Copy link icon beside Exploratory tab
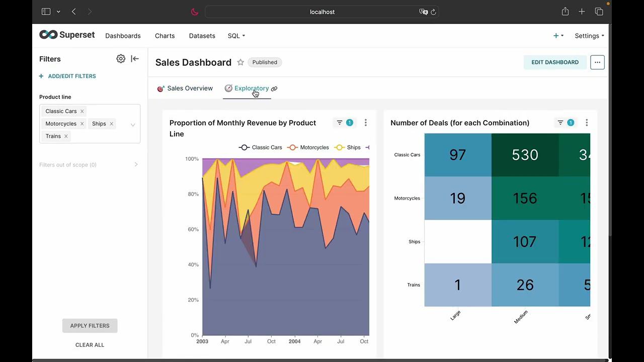This screenshot has height=362, width=644. point(274,89)
